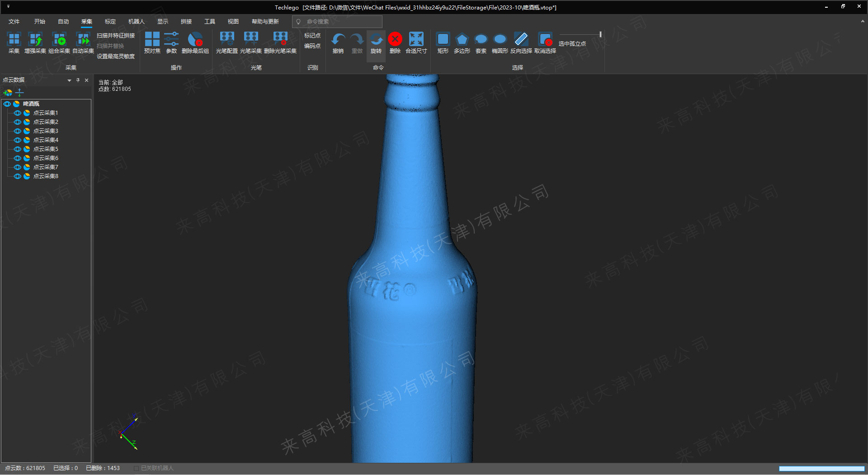Open the quick access dropdown in title bar
The width and height of the screenshot is (868, 475).
(8, 7)
